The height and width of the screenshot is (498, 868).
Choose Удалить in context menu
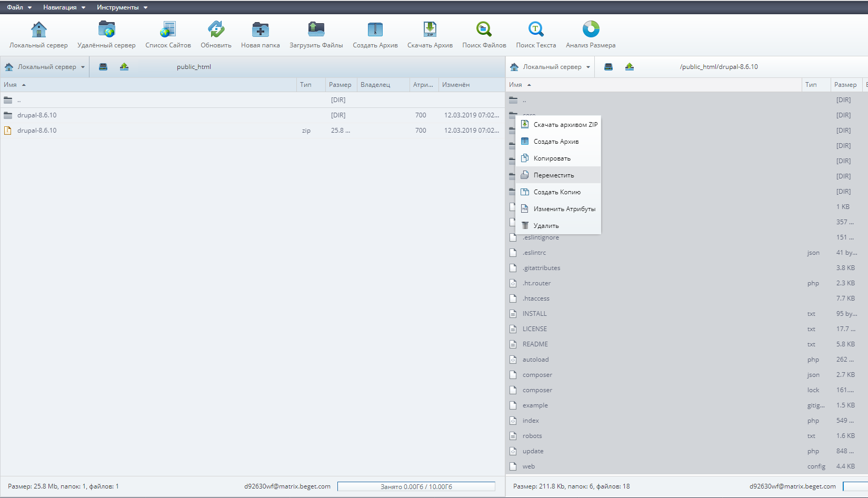coord(558,226)
